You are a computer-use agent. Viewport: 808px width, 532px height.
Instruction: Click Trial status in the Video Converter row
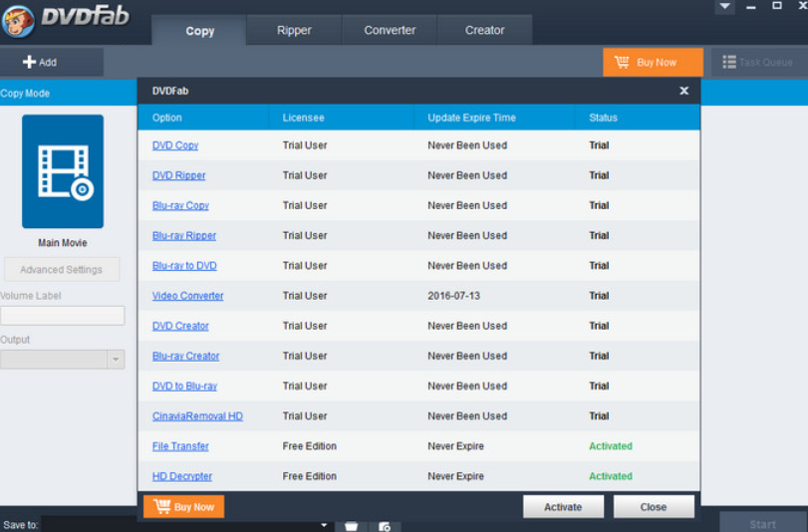(x=599, y=296)
